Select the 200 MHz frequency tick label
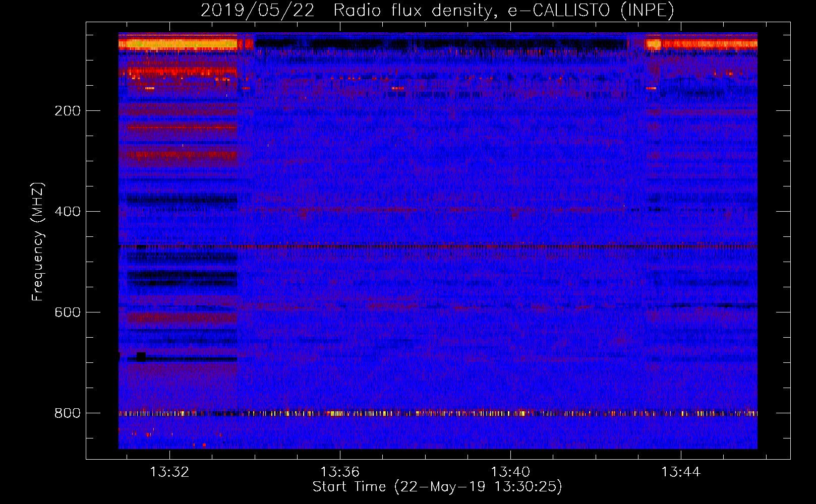Viewport: 816px width, 504px height. [x=68, y=111]
